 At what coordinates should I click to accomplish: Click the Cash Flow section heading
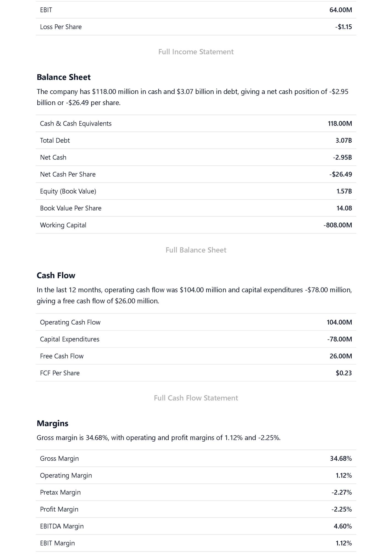(56, 275)
